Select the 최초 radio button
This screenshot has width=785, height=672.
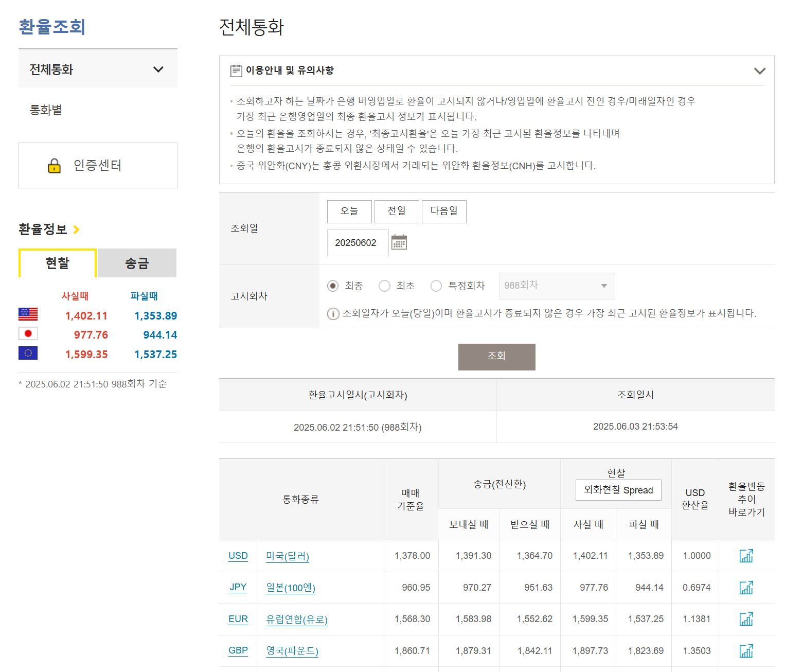[x=384, y=286]
